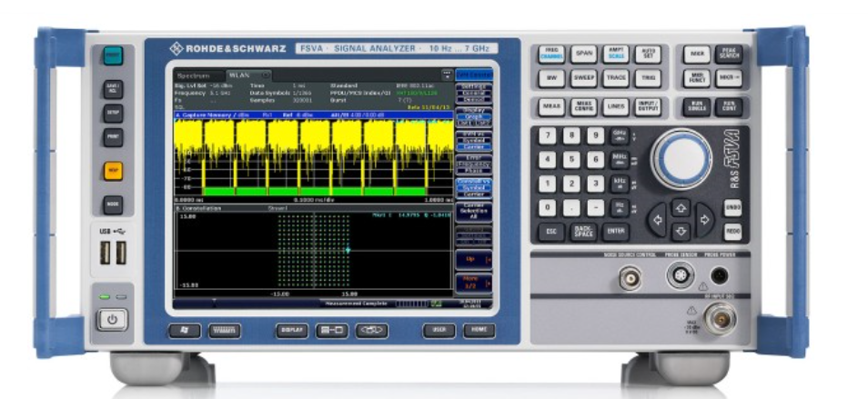This screenshot has height=399, width=868.
Task: Tap the left arrow key
Action: [658, 219]
